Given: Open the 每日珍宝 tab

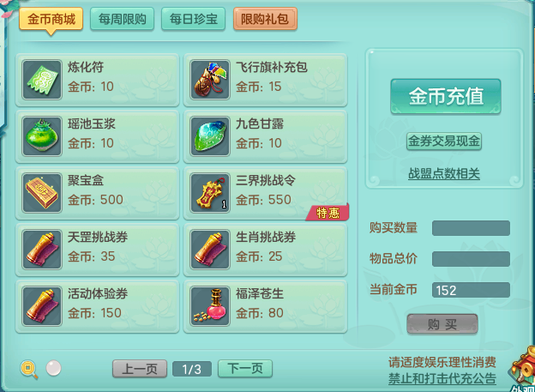Looking at the screenshot, I should click(193, 19).
